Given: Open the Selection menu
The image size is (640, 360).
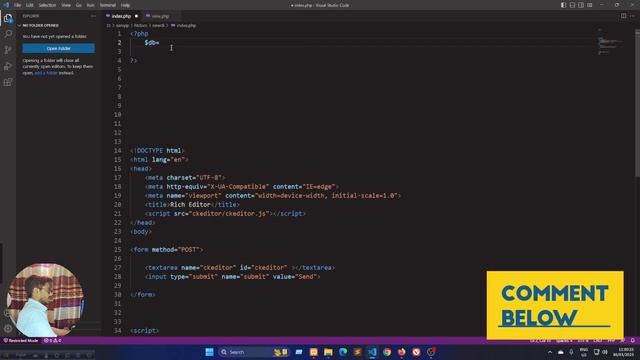Looking at the screenshot, I should [47, 5].
